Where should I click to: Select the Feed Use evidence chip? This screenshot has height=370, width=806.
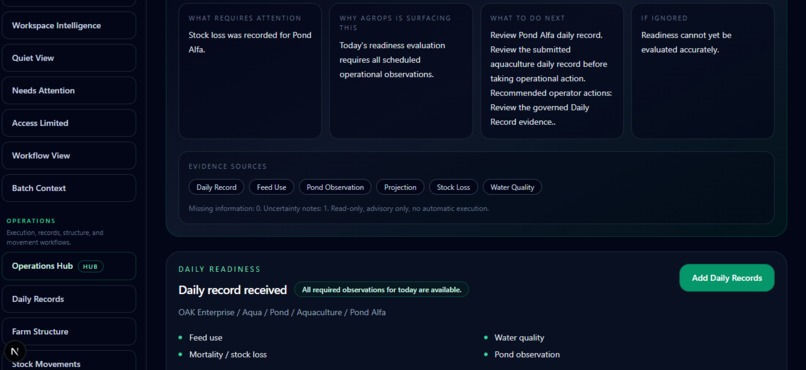click(271, 188)
